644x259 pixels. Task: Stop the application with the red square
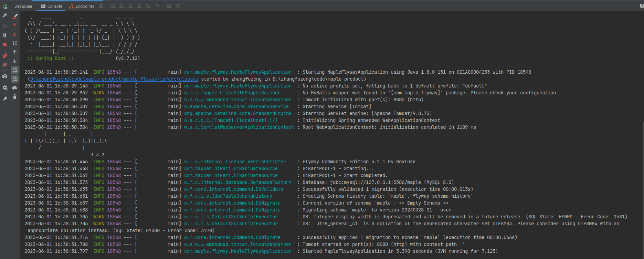(x=5, y=44)
